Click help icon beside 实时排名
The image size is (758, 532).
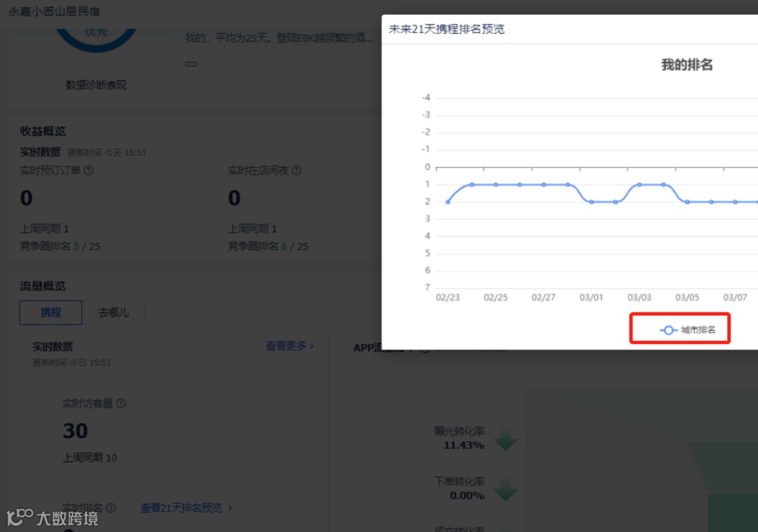(x=111, y=508)
